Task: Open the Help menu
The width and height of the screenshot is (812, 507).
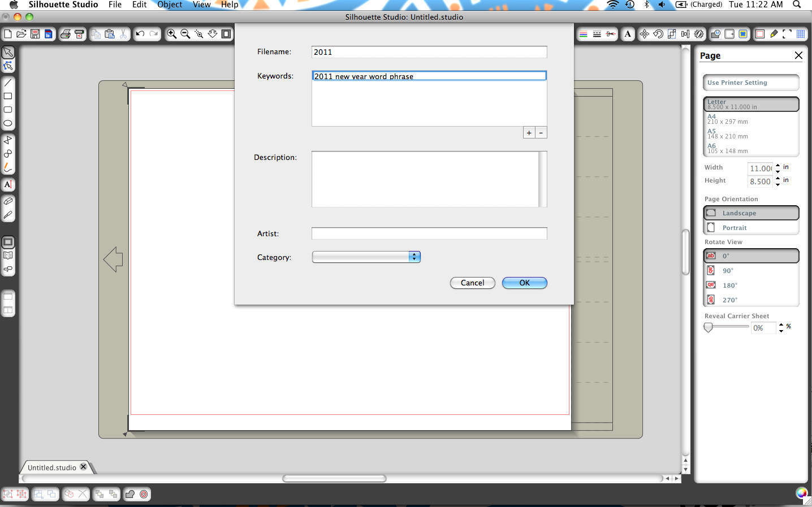Action: (x=230, y=5)
